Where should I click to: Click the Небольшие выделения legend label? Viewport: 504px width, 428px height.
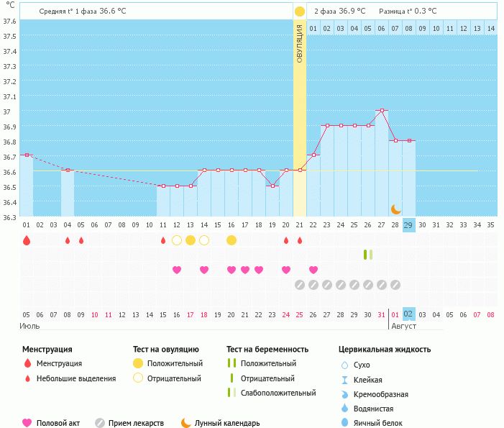click(x=76, y=378)
